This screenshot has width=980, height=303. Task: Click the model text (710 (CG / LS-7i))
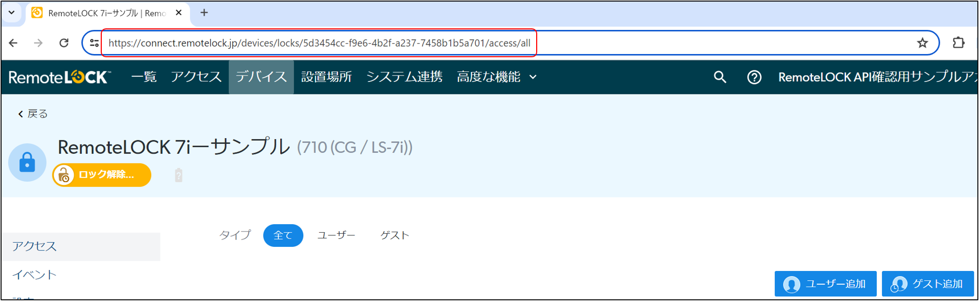355,148
